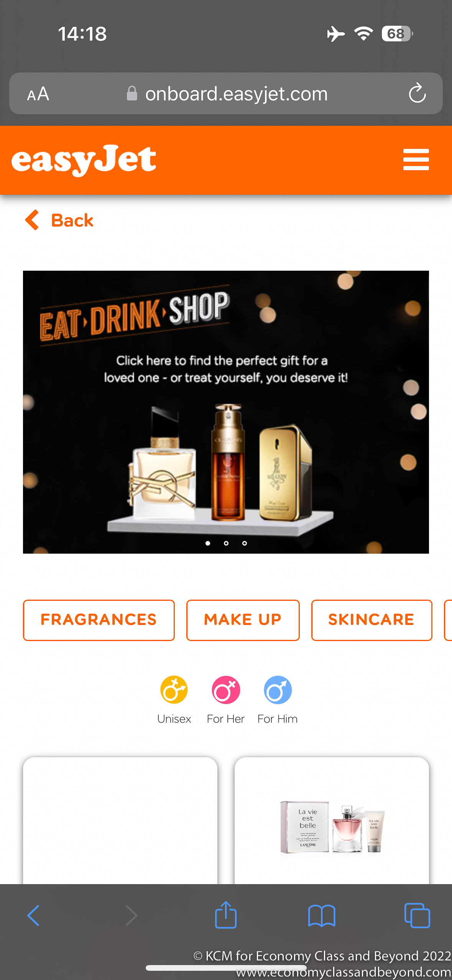
Task: Open the Safari share sheet icon
Action: [x=226, y=915]
